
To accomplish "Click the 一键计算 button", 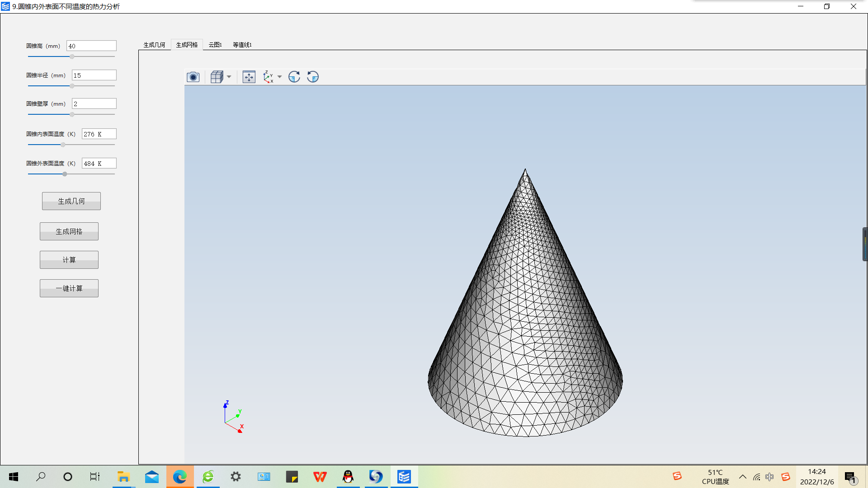I will (69, 288).
